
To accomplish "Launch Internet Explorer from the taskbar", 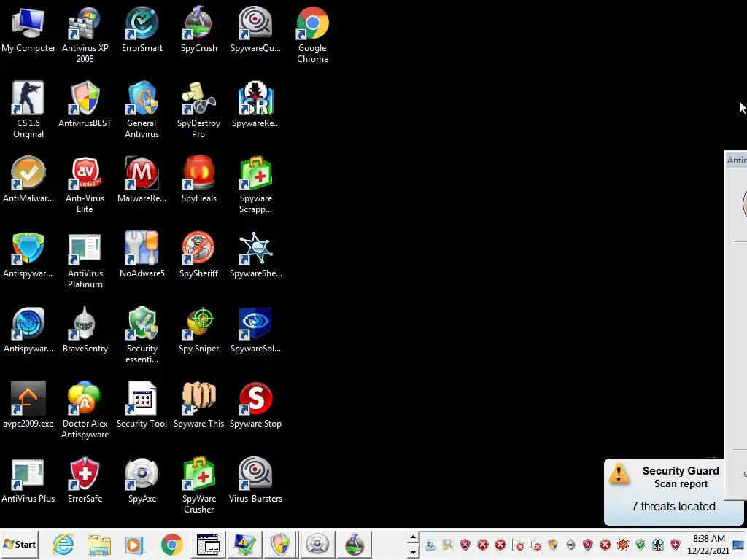I will 63,544.
